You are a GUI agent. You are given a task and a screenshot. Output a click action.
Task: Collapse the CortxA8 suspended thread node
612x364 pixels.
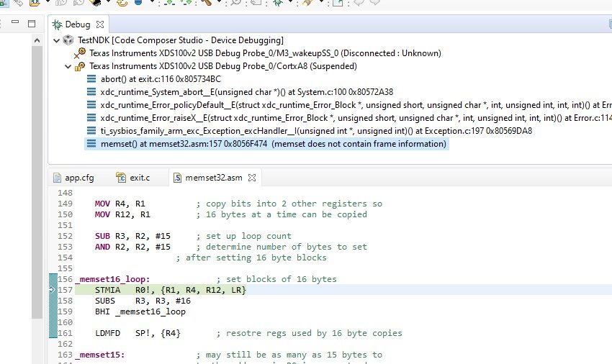pos(68,66)
